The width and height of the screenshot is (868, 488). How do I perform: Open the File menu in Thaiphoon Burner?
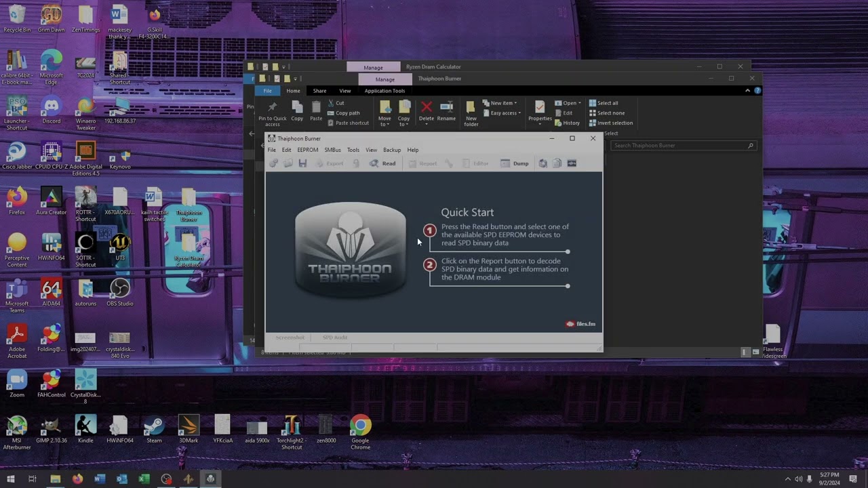[x=272, y=150]
